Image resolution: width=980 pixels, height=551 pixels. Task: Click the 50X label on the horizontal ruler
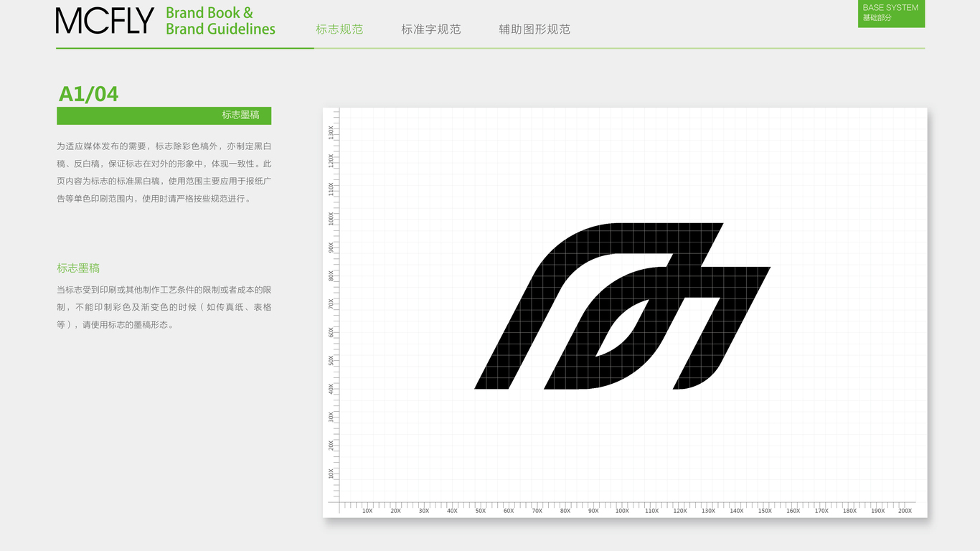tap(481, 511)
